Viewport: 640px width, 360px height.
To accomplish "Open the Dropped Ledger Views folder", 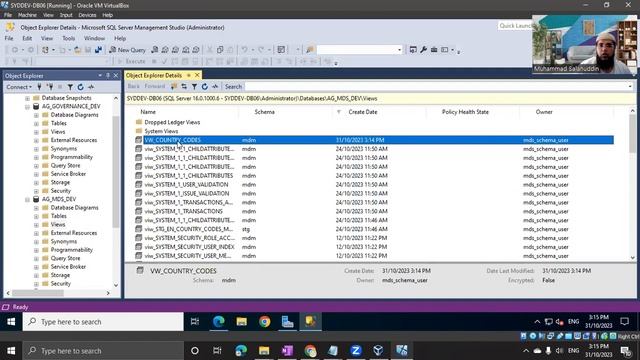I will (x=172, y=122).
